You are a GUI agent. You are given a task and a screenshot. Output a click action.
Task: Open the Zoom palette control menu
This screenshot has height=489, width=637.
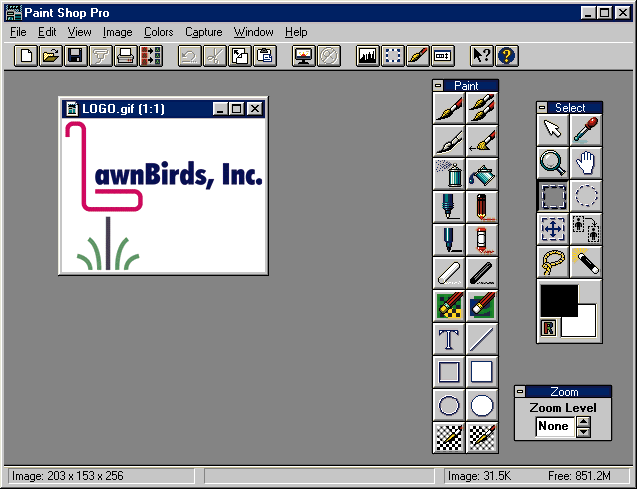(x=521, y=392)
